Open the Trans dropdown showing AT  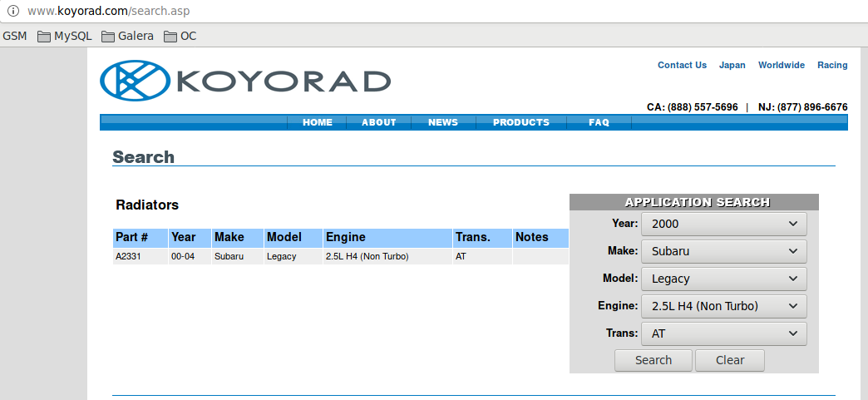[x=723, y=333]
